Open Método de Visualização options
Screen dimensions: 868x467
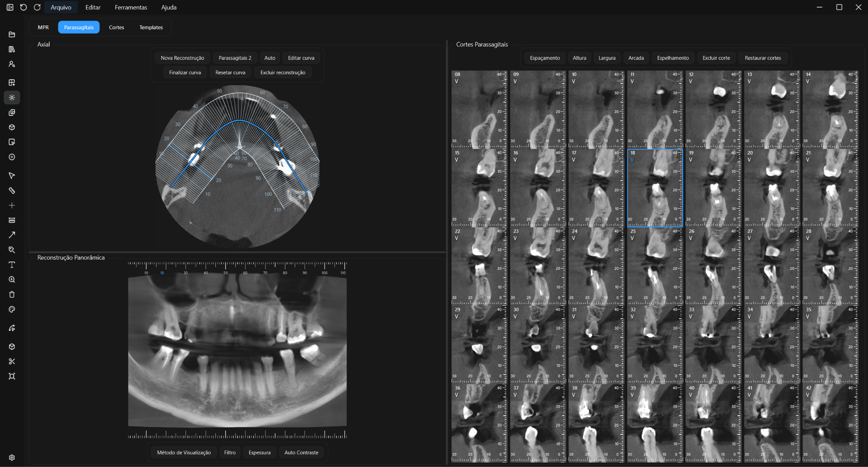click(184, 453)
